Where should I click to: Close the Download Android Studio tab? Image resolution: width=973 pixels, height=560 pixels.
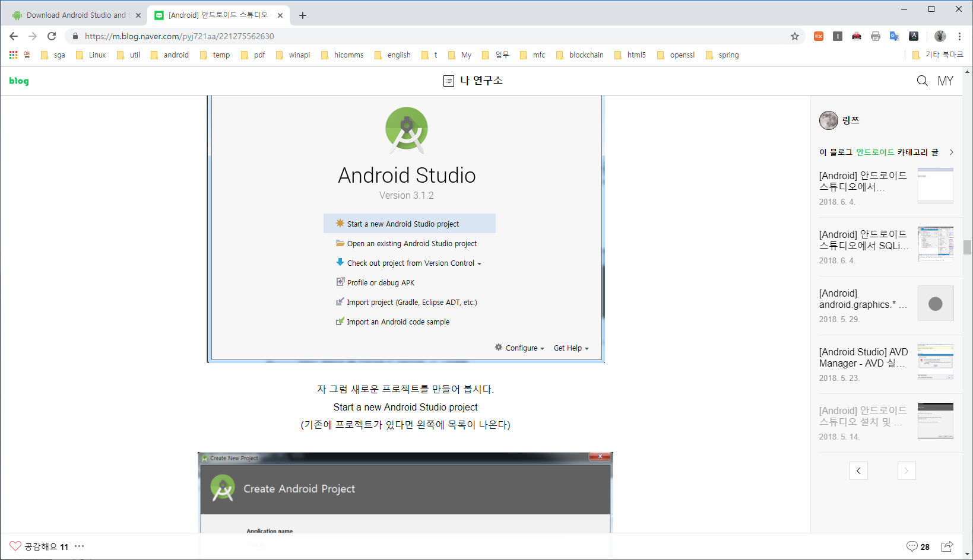pos(138,15)
